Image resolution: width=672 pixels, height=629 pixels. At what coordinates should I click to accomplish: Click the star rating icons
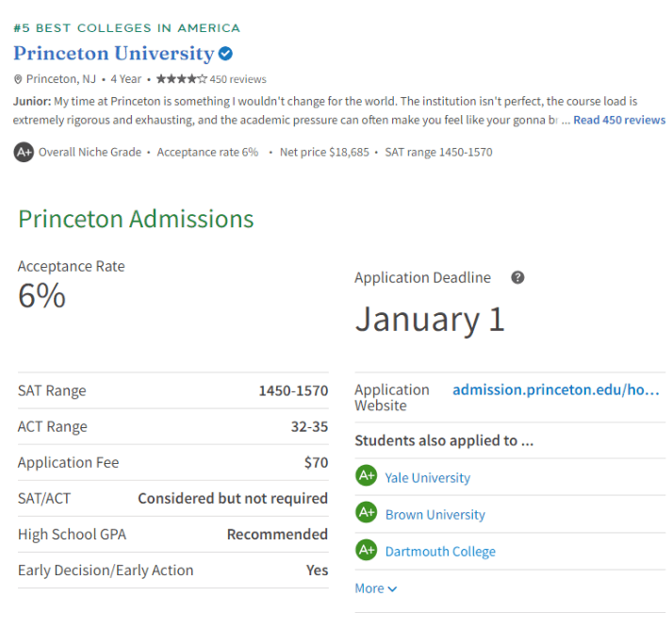coord(182,79)
